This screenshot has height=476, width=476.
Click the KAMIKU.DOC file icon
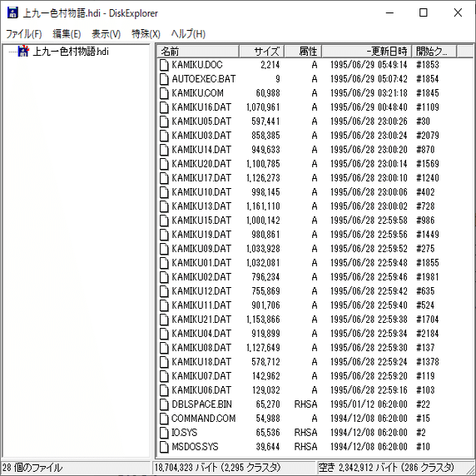tap(164, 65)
